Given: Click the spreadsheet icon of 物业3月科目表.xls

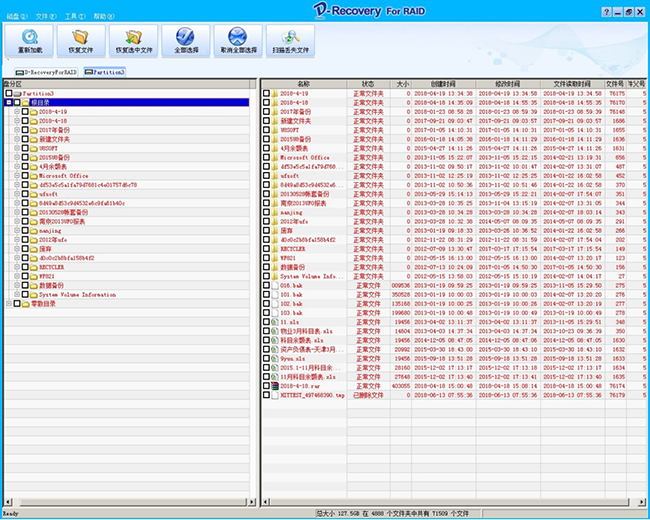Looking at the screenshot, I should [x=274, y=331].
